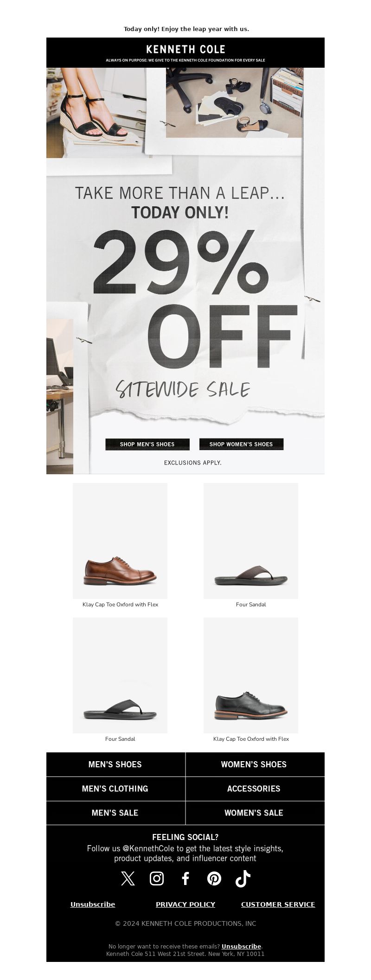Open the Facebook social icon
The height and width of the screenshot is (980, 371).
click(x=185, y=878)
